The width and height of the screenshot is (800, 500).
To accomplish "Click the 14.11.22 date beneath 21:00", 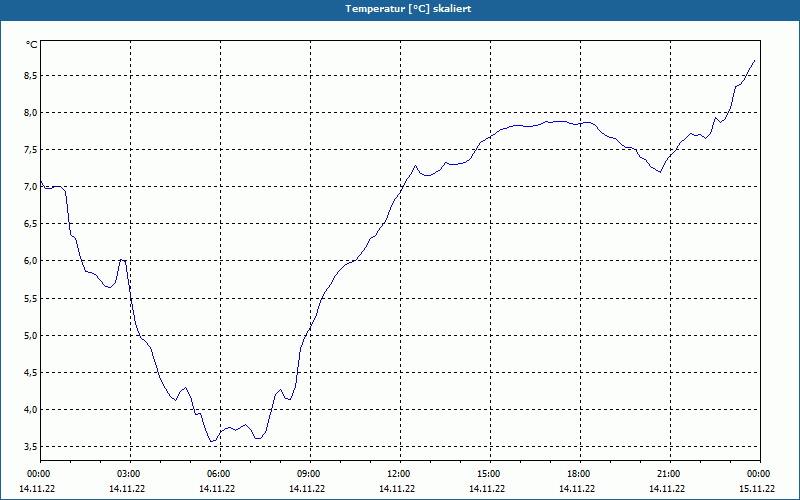I will point(667,488).
